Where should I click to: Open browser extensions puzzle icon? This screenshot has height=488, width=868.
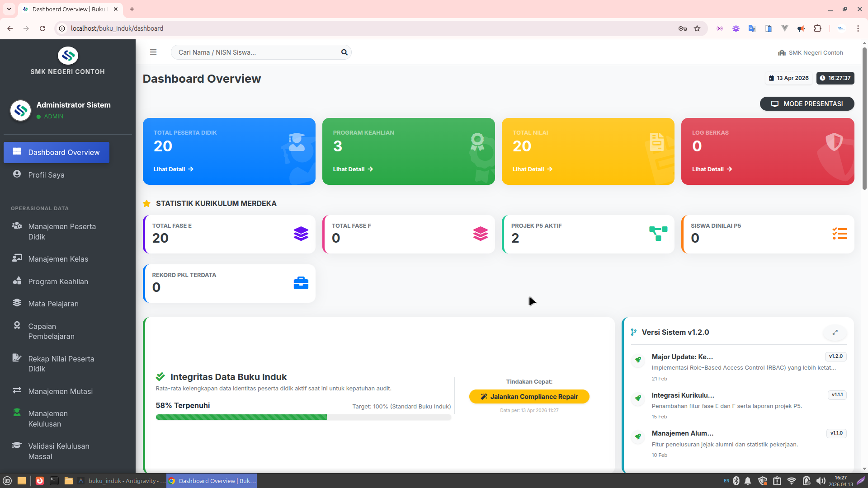click(817, 28)
